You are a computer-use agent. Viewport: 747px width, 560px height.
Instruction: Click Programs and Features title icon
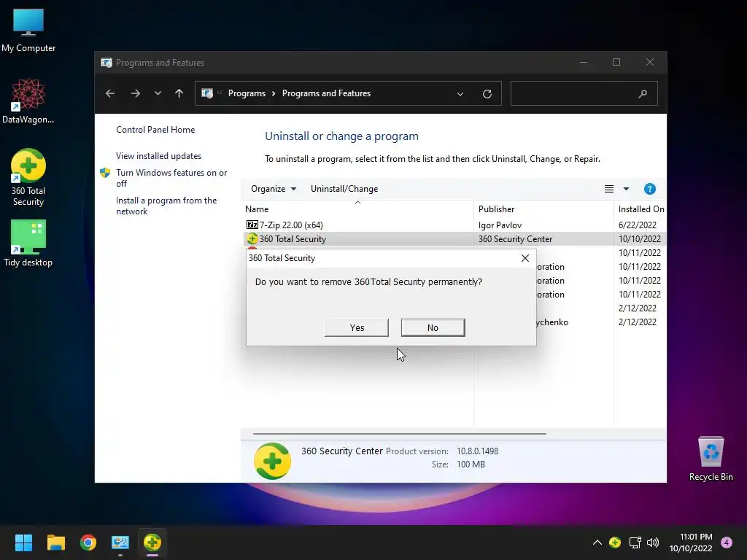107,63
